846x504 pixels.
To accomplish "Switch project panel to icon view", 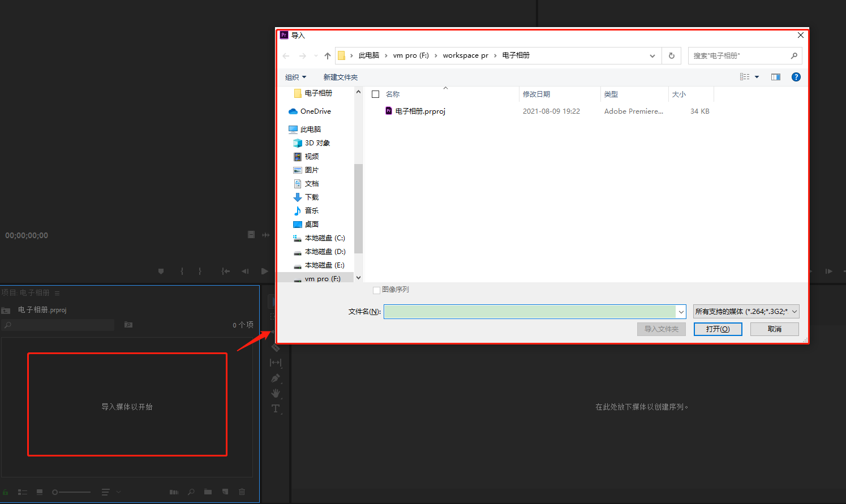I will 40,492.
